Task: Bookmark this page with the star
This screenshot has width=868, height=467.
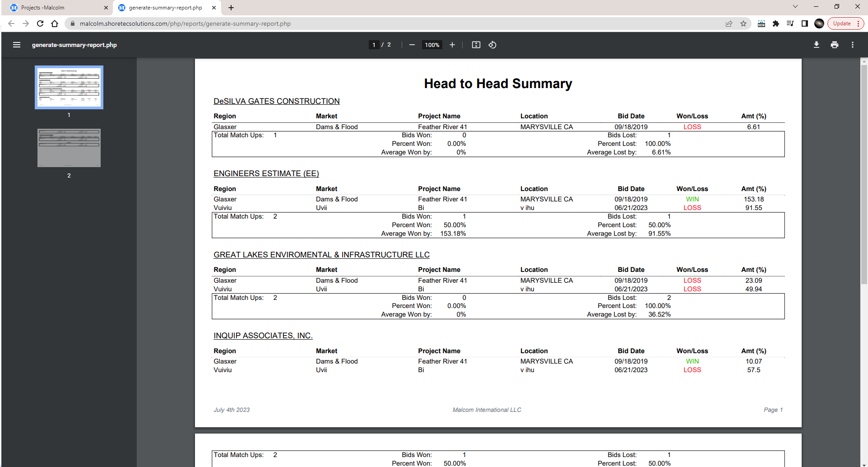Action: pos(743,23)
